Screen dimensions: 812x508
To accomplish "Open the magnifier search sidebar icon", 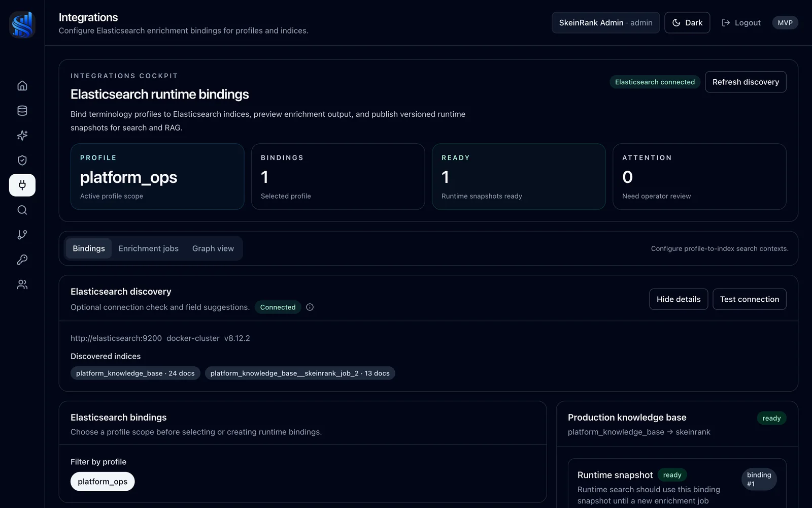I will click(x=22, y=210).
